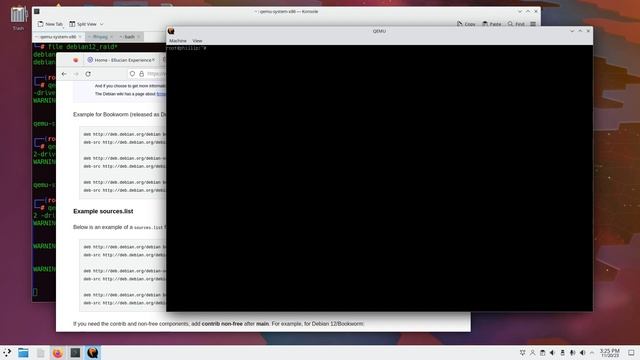Open the volume control in system tray
The height and width of the screenshot is (360, 640).
[x=582, y=353]
